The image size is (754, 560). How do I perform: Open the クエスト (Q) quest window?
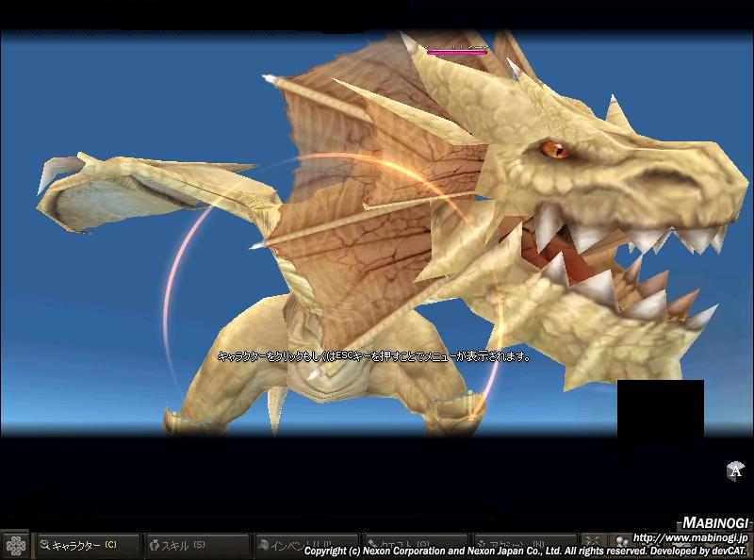tap(416, 546)
